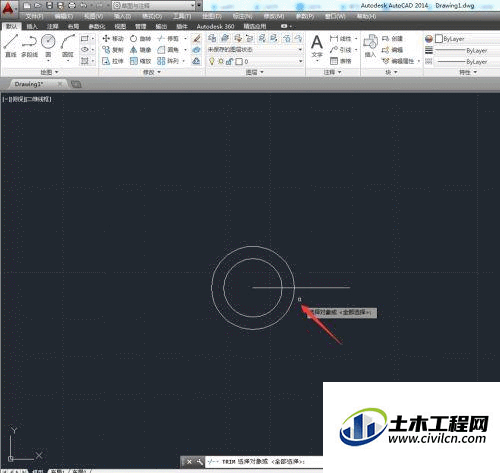500x473 pixels.
Task: Open the AutoCAD application menu (red A)
Action: tap(8, 7)
